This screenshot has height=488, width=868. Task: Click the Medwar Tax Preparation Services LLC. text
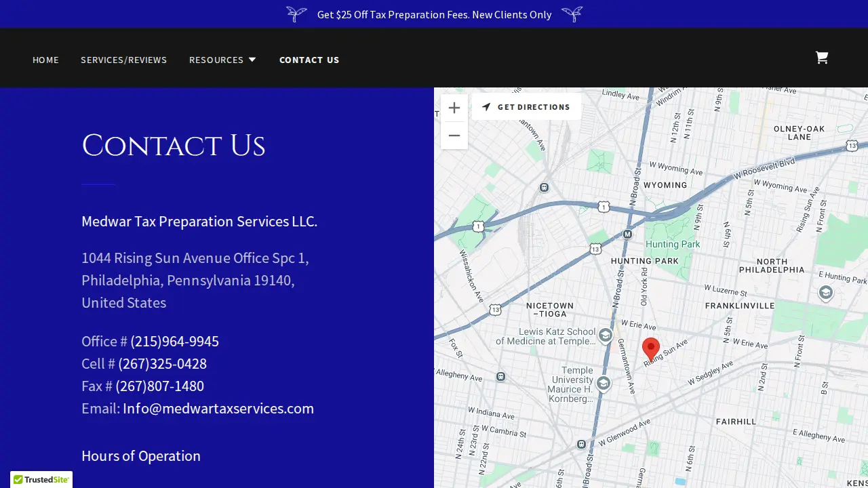coord(199,221)
